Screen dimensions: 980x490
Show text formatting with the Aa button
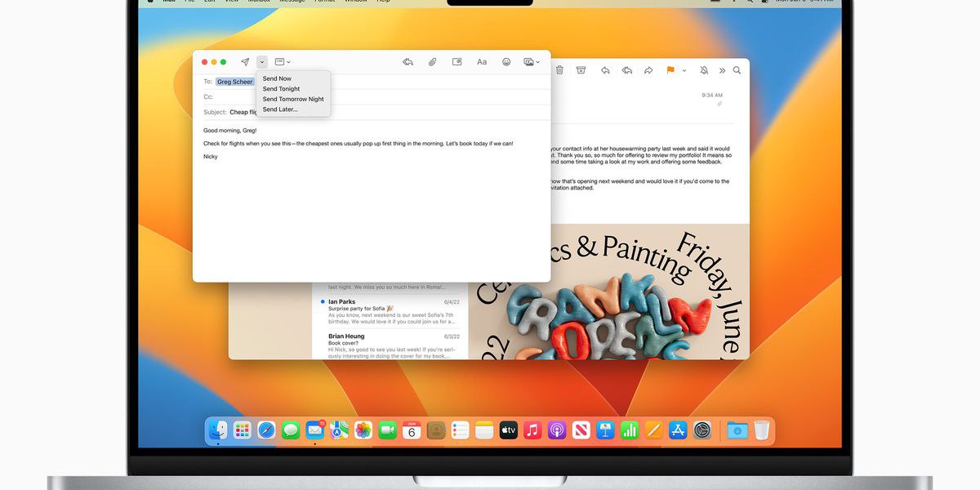pyautogui.click(x=482, y=62)
